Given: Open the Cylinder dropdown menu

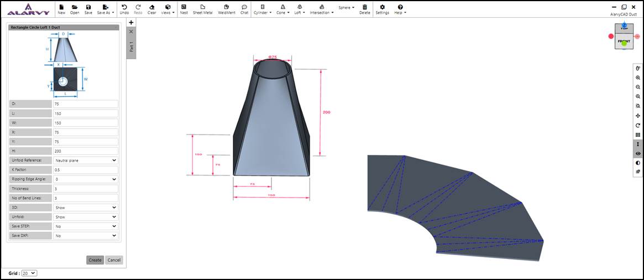Looking at the screenshot, I should point(263,9).
